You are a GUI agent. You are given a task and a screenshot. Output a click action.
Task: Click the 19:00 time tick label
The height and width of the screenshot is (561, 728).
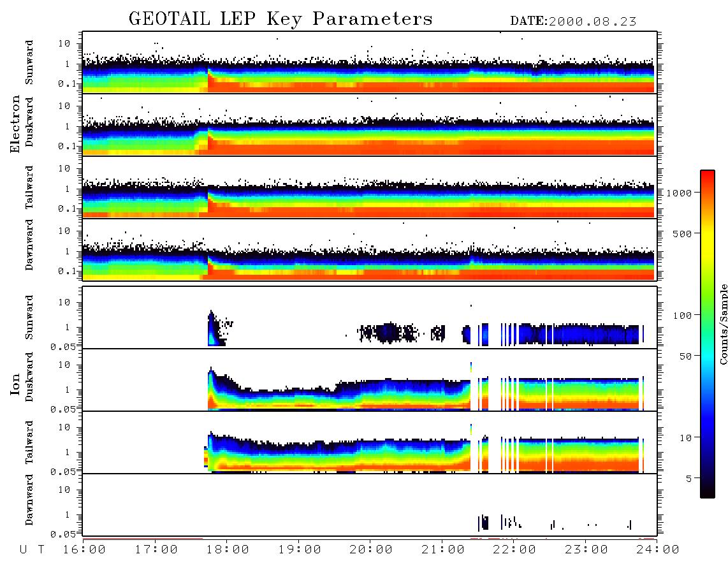coord(300,550)
